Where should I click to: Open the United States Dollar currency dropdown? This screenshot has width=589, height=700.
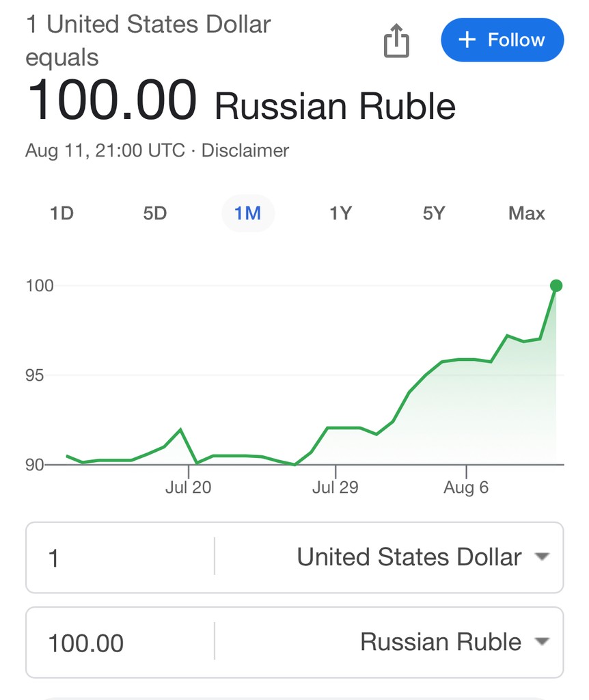click(409, 557)
